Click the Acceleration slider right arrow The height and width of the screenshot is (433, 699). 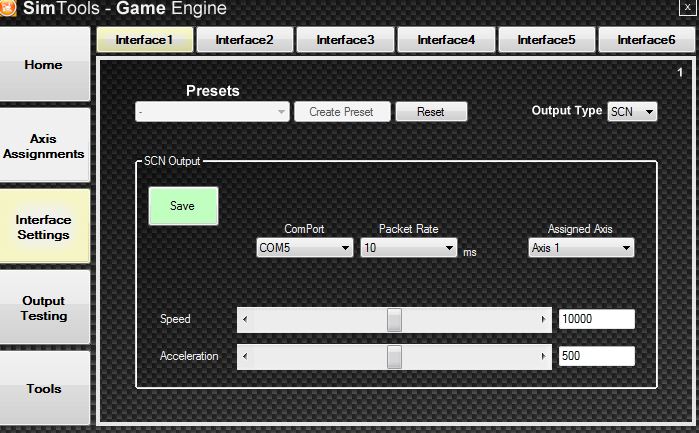point(543,356)
